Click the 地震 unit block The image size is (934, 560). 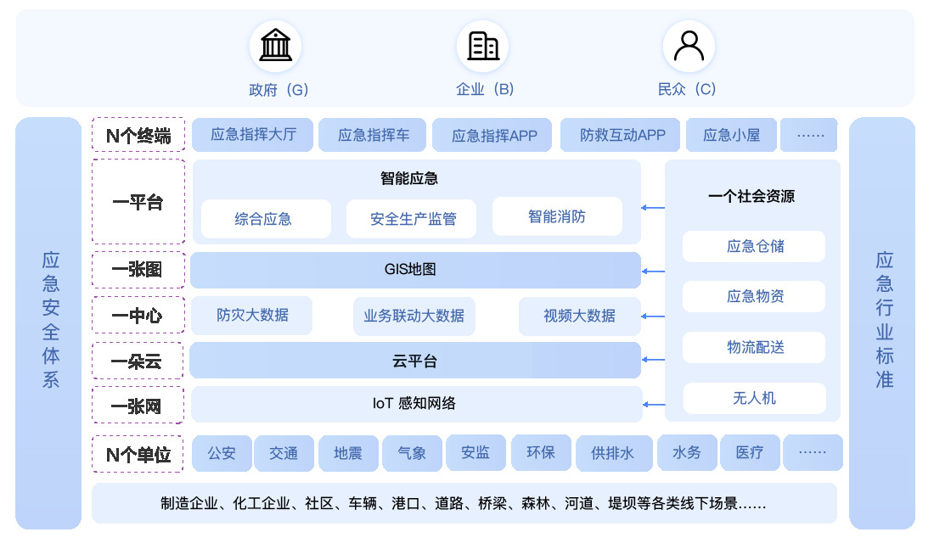(x=348, y=453)
